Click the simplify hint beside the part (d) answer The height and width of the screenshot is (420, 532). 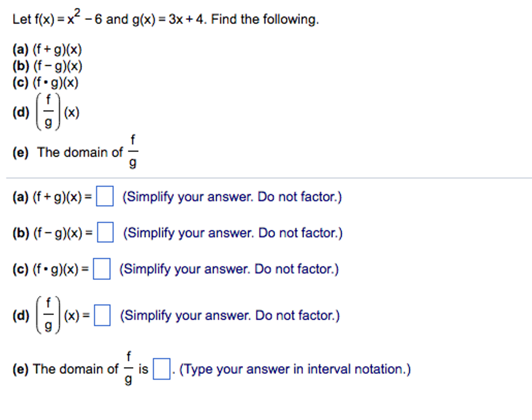[230, 316]
